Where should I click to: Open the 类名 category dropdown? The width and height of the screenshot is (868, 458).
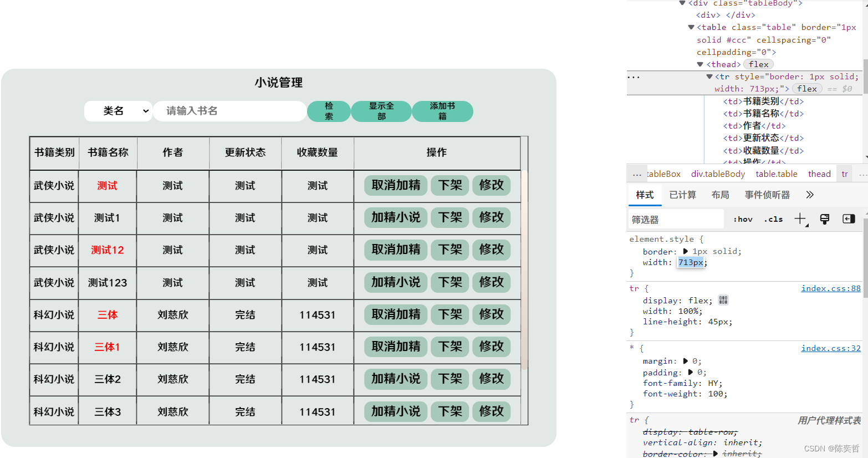coord(118,111)
